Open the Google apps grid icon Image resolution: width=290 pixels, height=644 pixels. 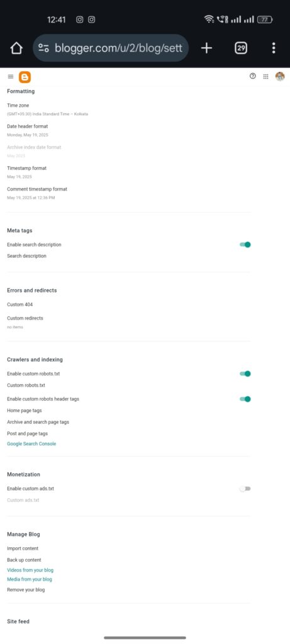click(265, 76)
